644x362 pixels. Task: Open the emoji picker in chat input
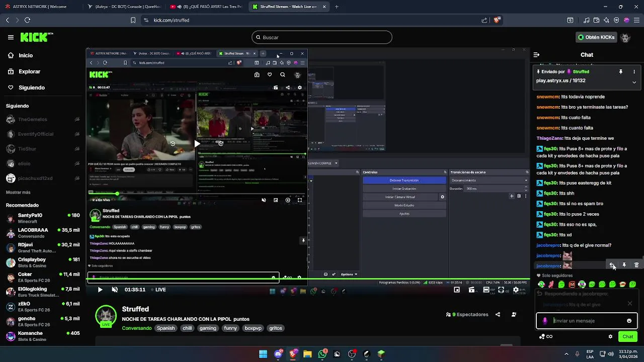[x=629, y=321]
